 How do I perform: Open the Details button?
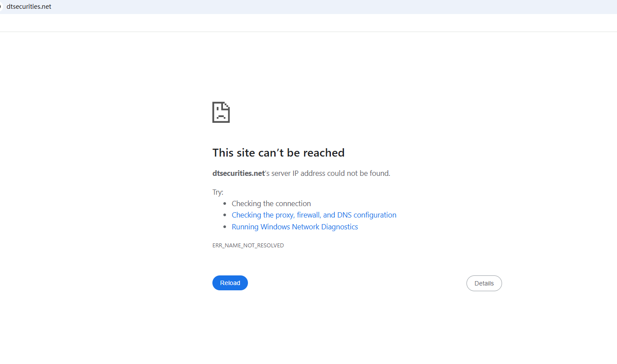484,283
